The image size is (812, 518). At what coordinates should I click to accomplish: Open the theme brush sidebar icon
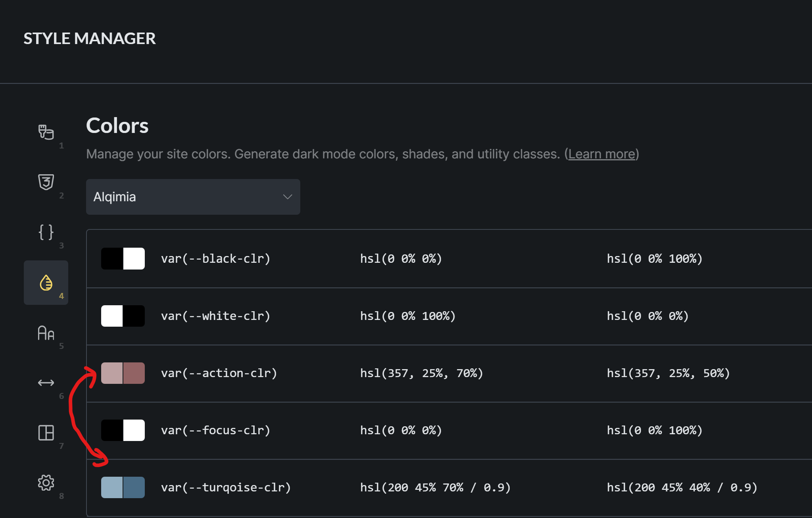pyautogui.click(x=46, y=132)
